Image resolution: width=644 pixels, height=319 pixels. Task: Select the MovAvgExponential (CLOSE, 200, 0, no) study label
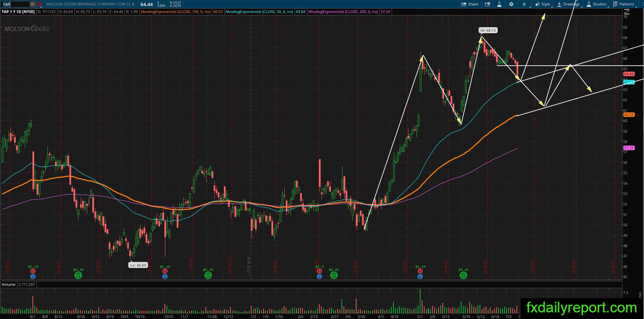[x=343, y=12]
